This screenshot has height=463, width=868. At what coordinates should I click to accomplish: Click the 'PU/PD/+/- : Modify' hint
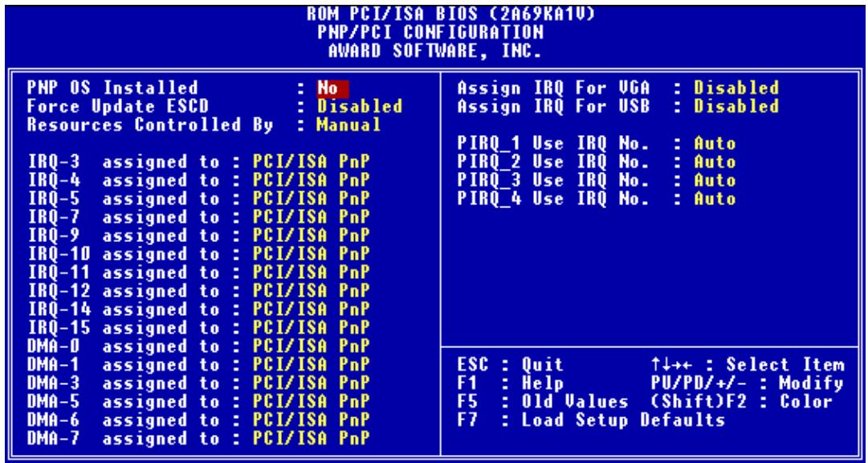click(x=748, y=383)
